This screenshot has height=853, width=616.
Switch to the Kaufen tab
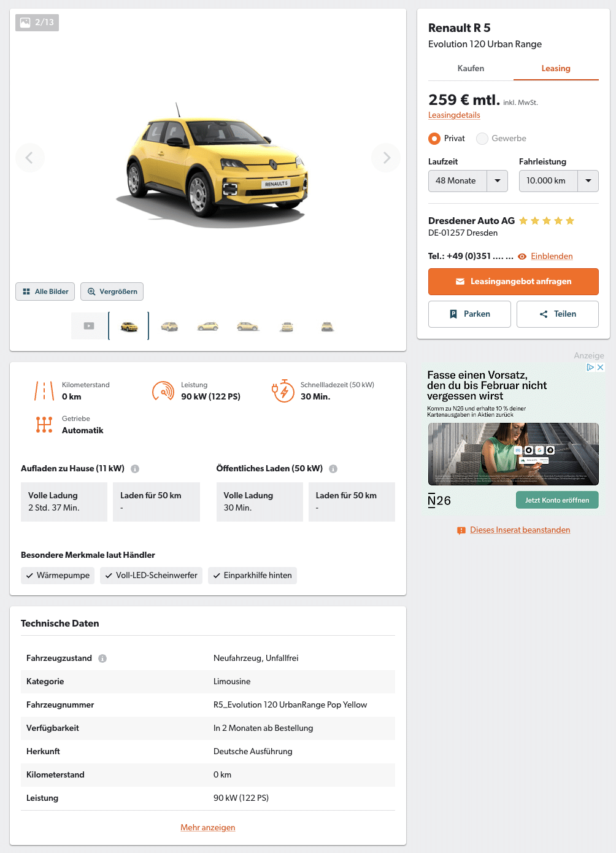(x=471, y=69)
